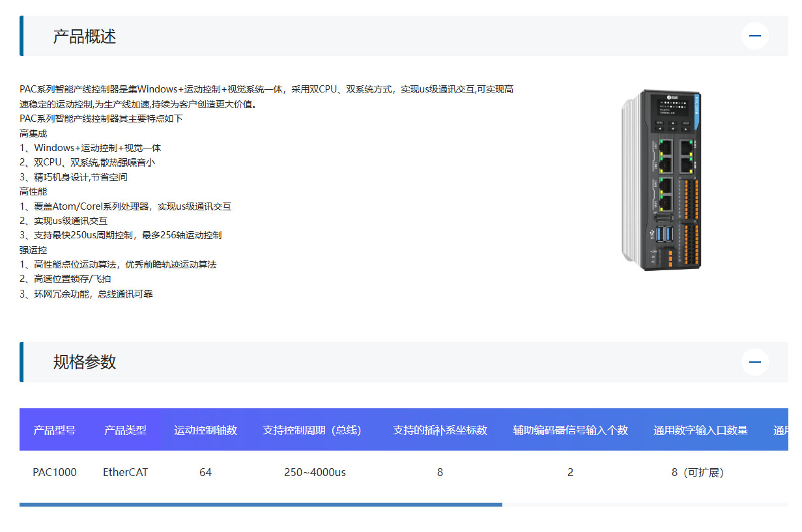Click the 产品概述 section heading
Screen dimensions: 802x532
(x=85, y=36)
